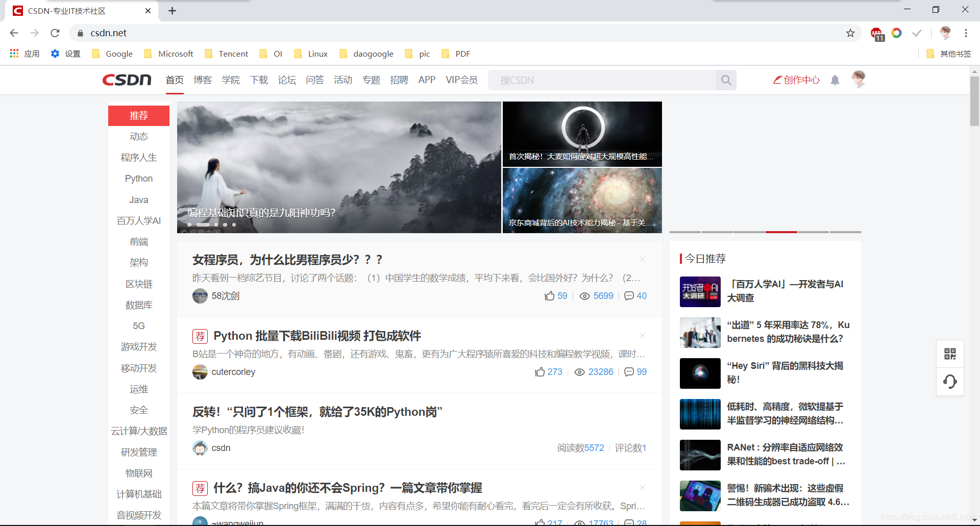
Task: Open article 女程序员，为什么比男程序员少
Action: click(x=287, y=260)
